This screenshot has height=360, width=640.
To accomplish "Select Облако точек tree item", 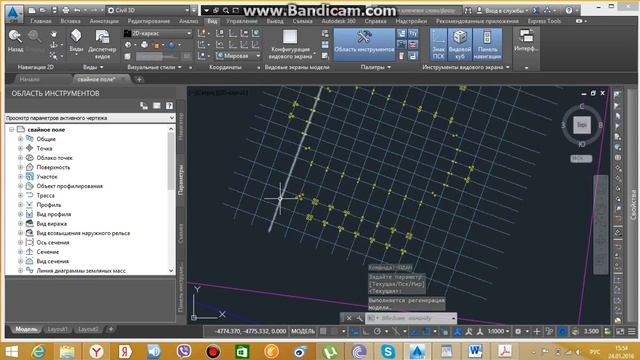I will 54,158.
